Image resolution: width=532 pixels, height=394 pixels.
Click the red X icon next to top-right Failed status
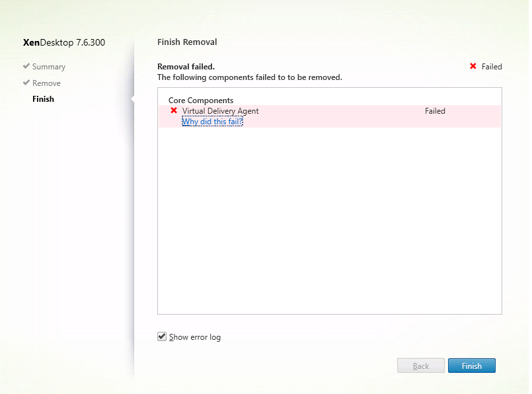[473, 66]
